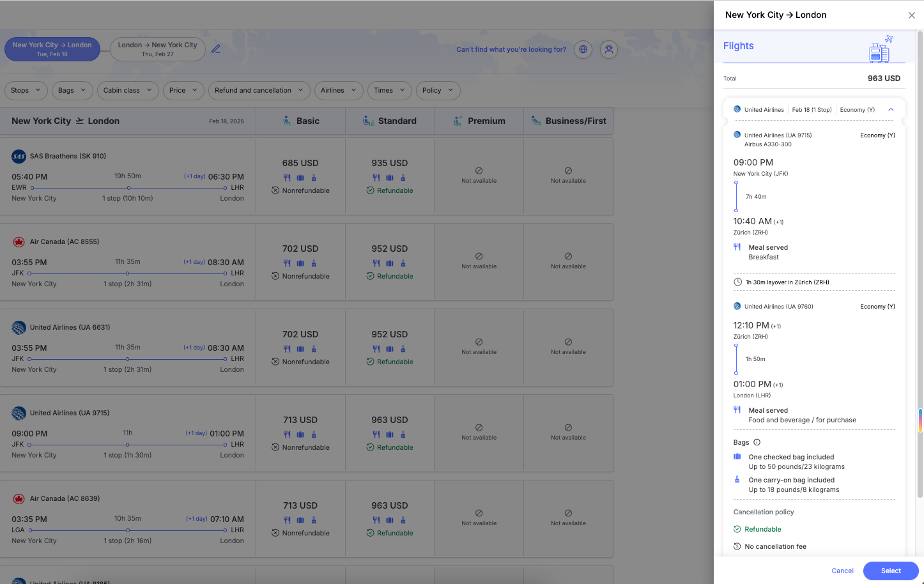Click the 1h 30m layover in Zürich text

787,282
